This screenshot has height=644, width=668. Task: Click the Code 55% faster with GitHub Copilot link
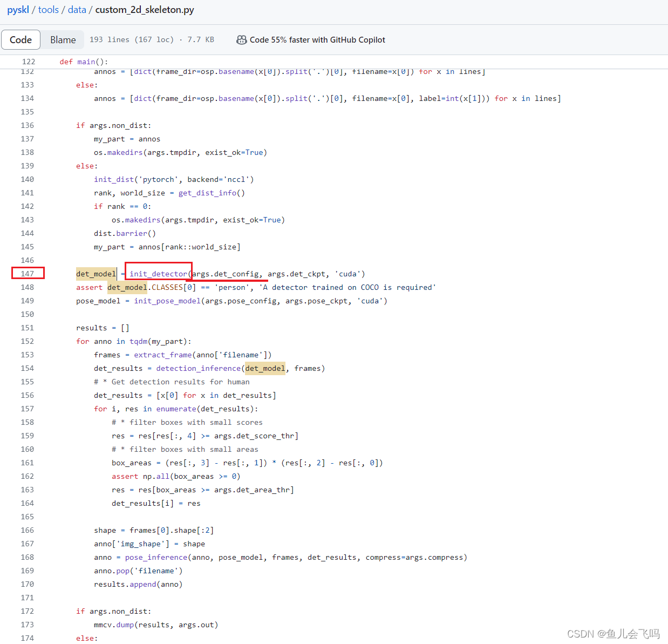[318, 39]
